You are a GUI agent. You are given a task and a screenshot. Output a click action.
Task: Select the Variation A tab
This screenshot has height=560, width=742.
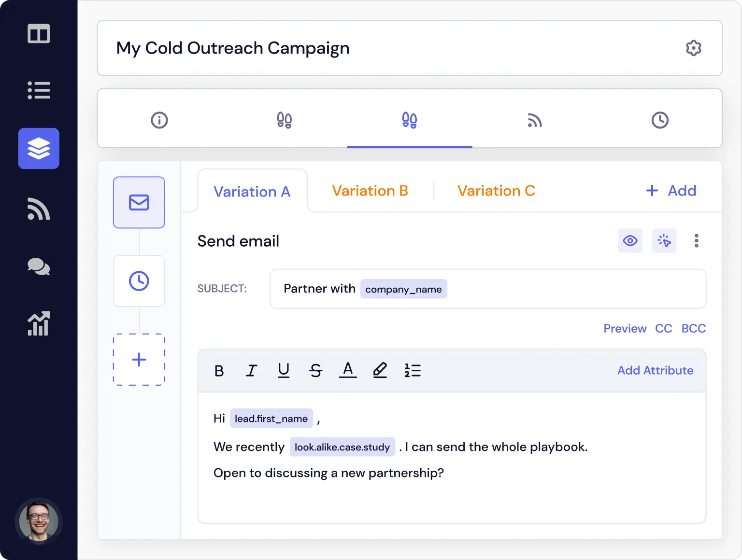click(x=252, y=192)
